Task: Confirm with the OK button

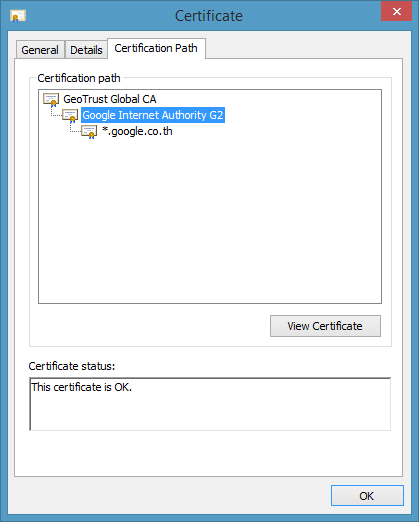Action: click(x=367, y=496)
